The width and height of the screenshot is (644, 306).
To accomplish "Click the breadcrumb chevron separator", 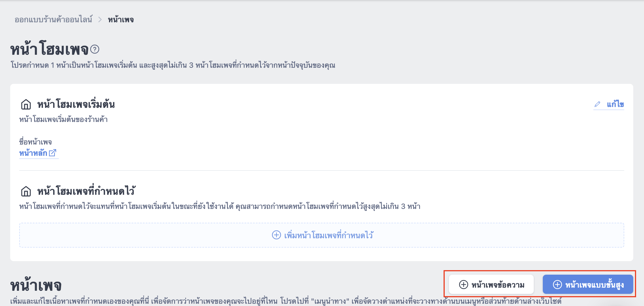I will tap(100, 19).
